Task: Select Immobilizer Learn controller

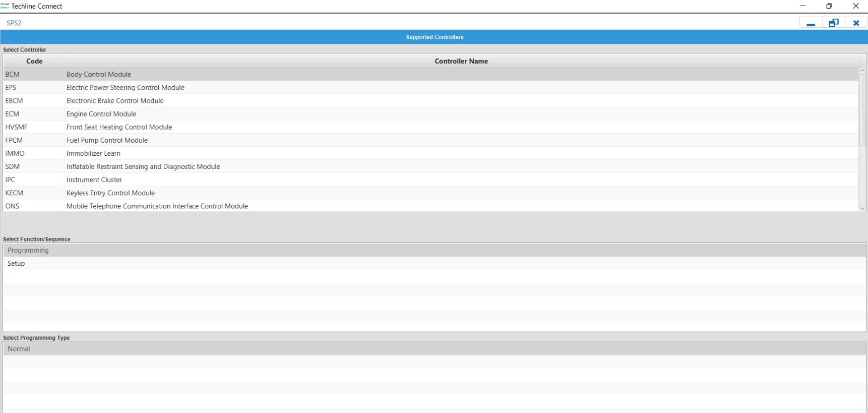Action: pyautogui.click(x=93, y=153)
